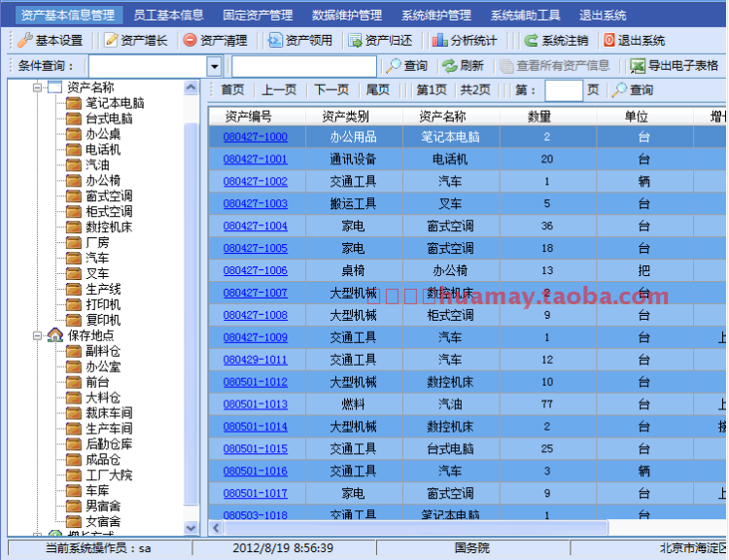Open asset link 080427-1000
The image size is (729, 560).
(256, 137)
